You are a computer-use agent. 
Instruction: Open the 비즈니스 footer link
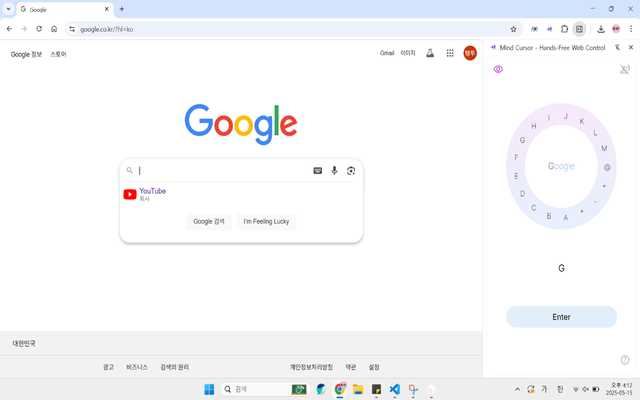[x=137, y=367]
